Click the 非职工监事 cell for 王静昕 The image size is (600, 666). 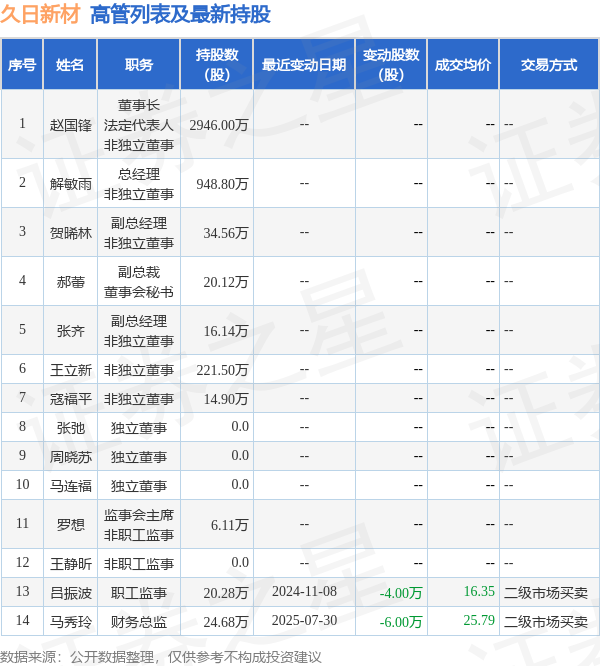coord(139,564)
